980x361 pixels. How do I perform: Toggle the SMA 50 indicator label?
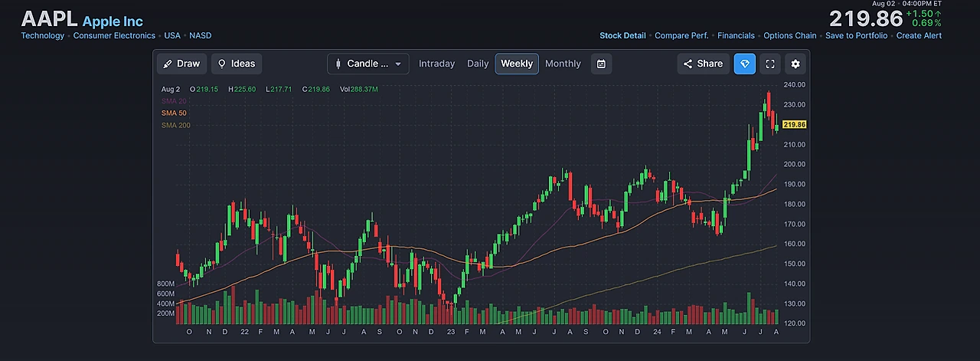(174, 113)
